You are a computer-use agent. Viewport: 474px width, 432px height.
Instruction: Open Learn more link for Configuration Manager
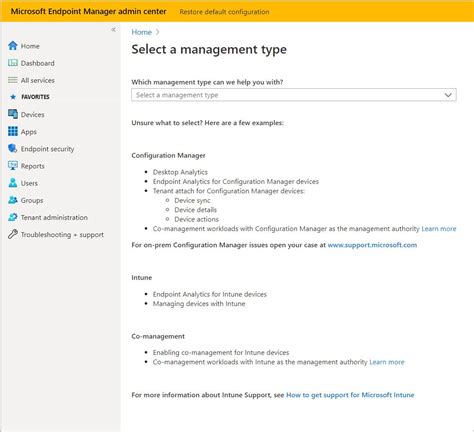pyautogui.click(x=439, y=229)
